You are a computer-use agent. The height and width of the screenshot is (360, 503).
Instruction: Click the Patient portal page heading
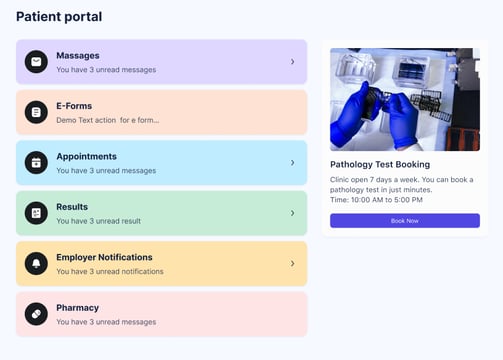coord(59,17)
